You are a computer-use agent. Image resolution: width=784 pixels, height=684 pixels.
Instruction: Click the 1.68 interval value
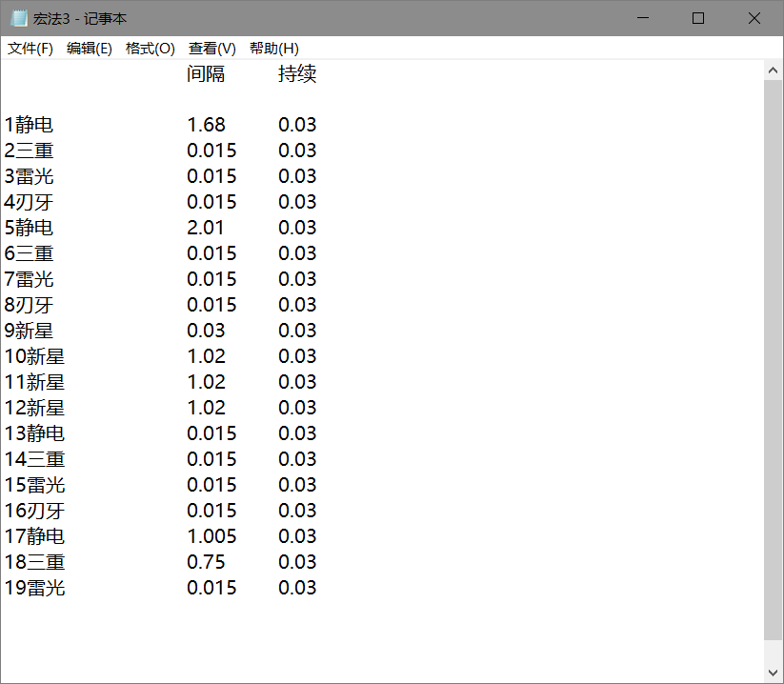coord(206,125)
